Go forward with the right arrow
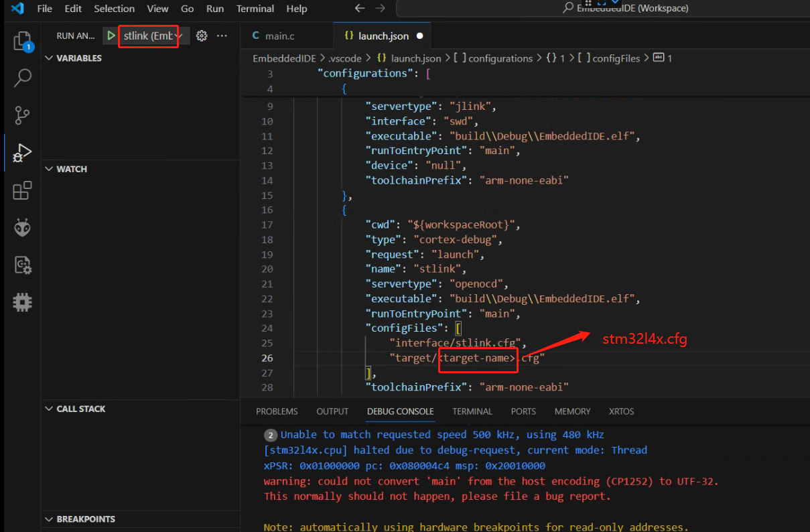The width and height of the screenshot is (810, 532). click(380, 9)
